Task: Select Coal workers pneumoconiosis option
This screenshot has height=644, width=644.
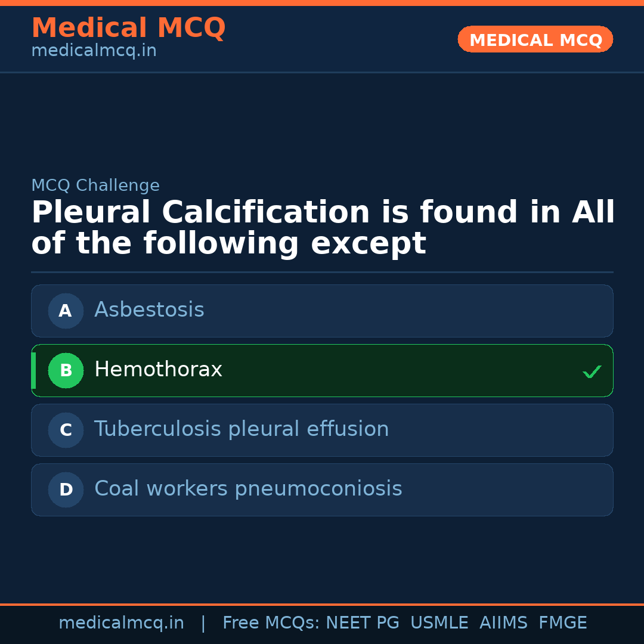Action: pyautogui.click(x=248, y=489)
